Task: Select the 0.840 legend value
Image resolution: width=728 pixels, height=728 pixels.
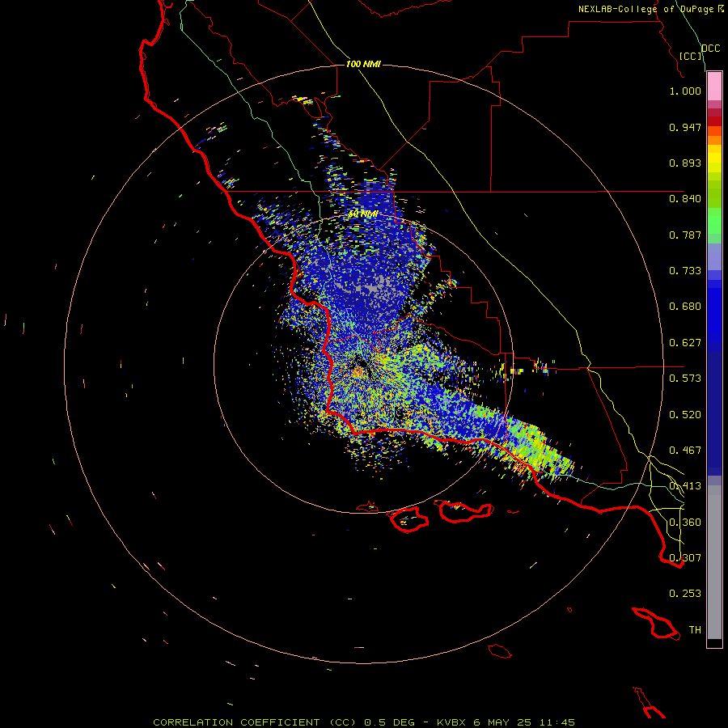Action: point(685,199)
